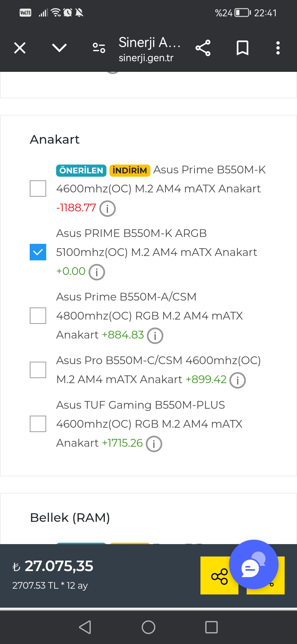Open the live chat bubble

[x=254, y=564]
